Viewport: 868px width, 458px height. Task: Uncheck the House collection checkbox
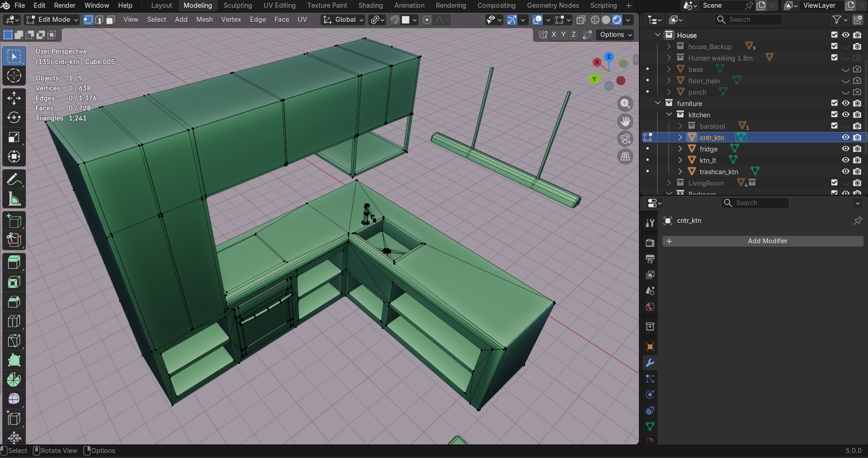pos(834,35)
